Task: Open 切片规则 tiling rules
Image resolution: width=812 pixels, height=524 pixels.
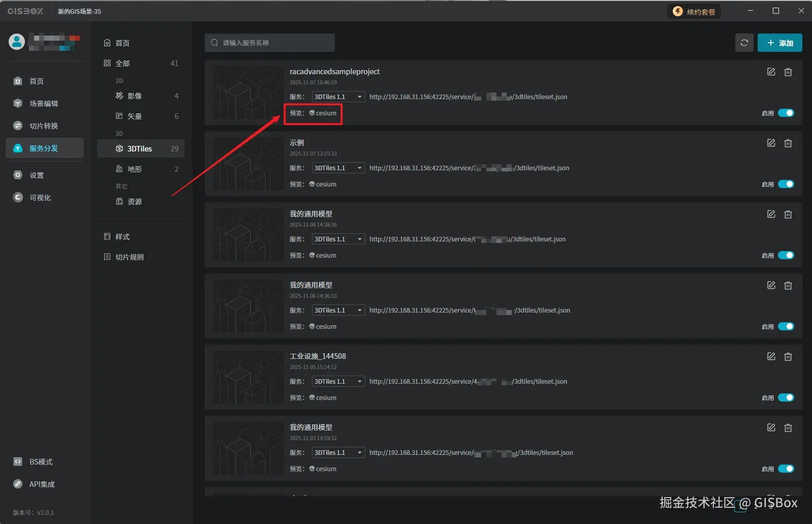Action: (x=141, y=257)
